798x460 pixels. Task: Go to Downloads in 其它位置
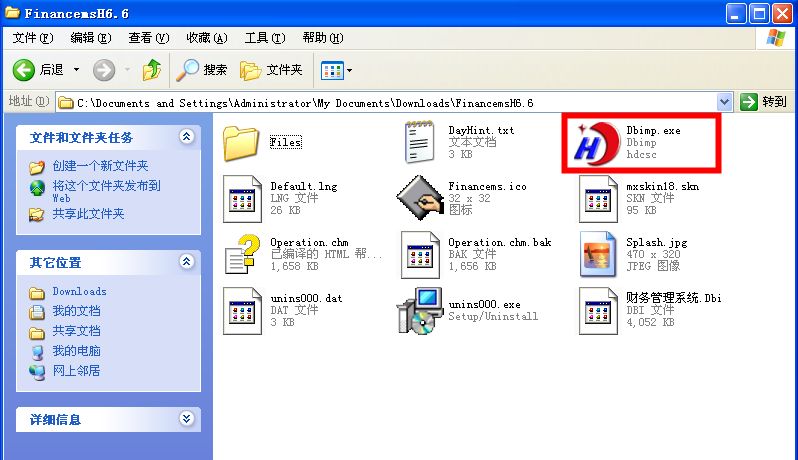point(79,292)
